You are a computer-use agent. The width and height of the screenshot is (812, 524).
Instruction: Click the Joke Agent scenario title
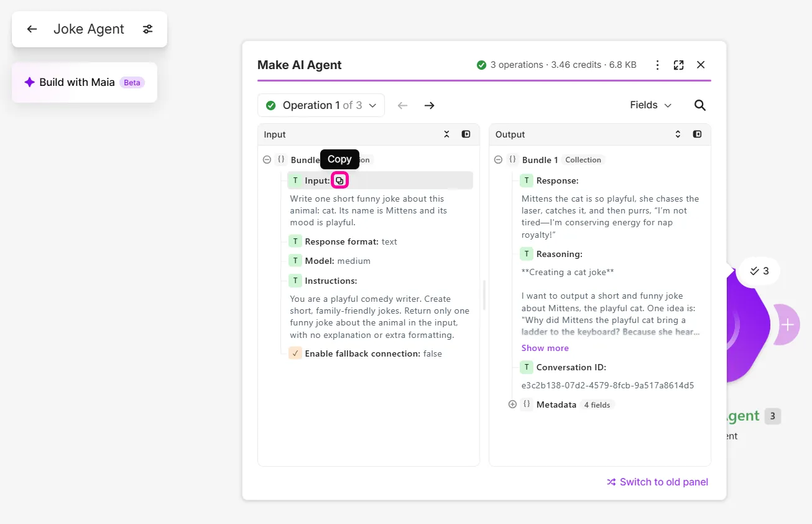89,29
